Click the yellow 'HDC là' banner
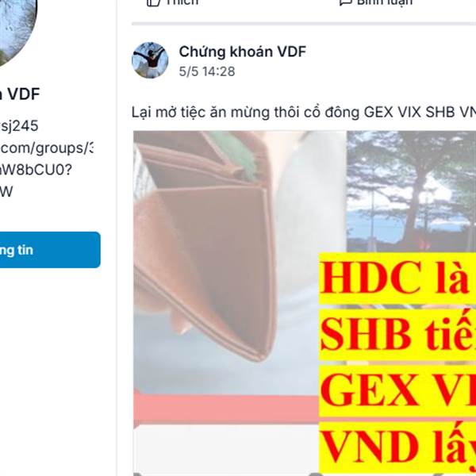Viewport: 476px width, 476px height. point(397,278)
